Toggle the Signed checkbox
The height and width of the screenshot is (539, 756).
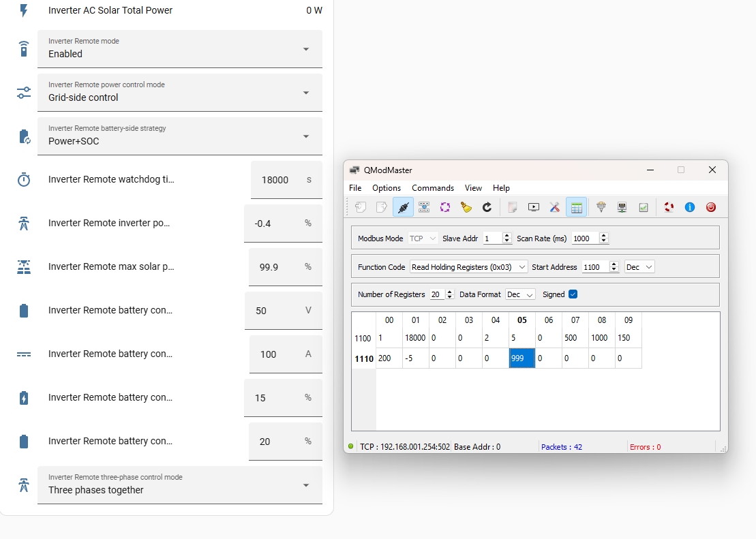pyautogui.click(x=573, y=294)
